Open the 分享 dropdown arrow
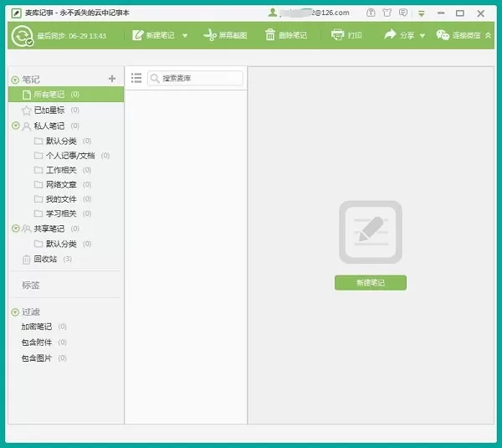Screen dimensions: 502x448 pyautogui.click(x=423, y=35)
